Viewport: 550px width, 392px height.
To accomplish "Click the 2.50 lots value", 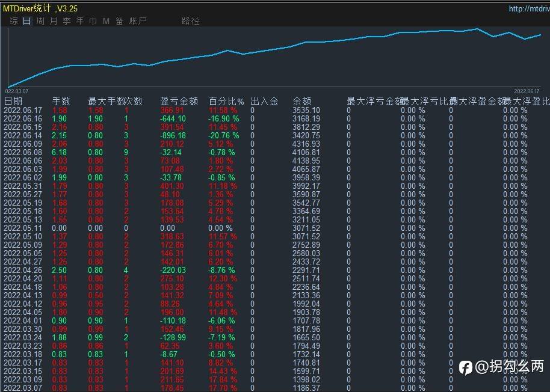I will tap(59, 270).
